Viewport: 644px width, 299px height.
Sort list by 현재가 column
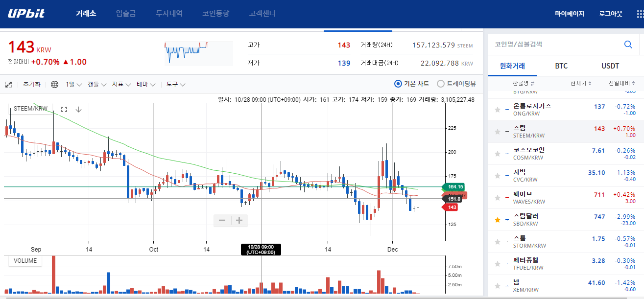click(x=581, y=83)
